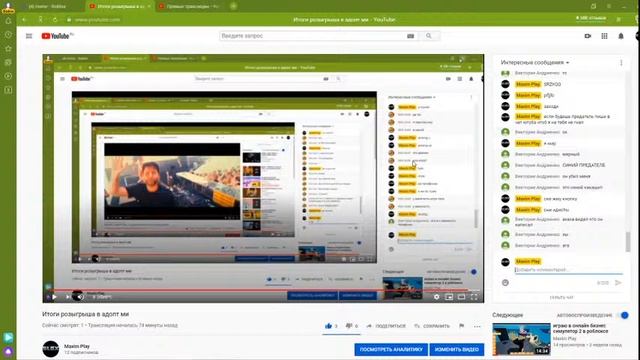
Task: Send the chat message arrow
Action: tap(618, 282)
